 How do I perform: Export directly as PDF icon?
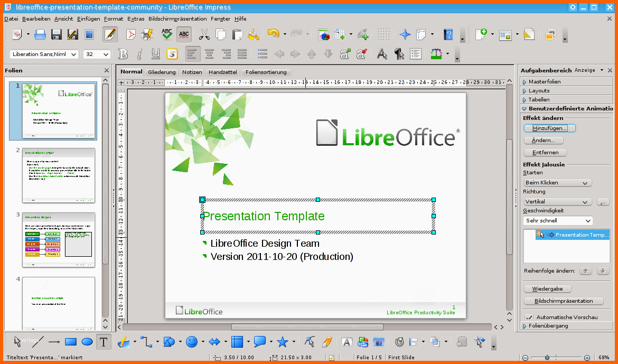(x=130, y=35)
